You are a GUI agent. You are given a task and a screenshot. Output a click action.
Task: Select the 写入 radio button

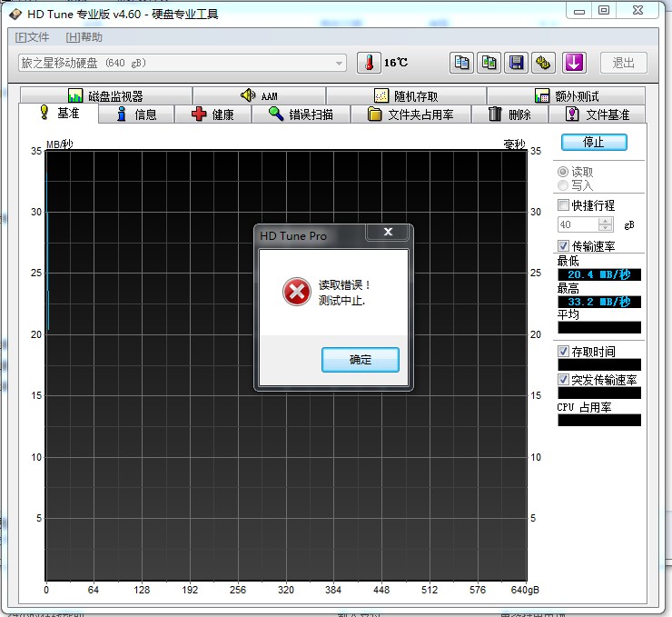563,185
